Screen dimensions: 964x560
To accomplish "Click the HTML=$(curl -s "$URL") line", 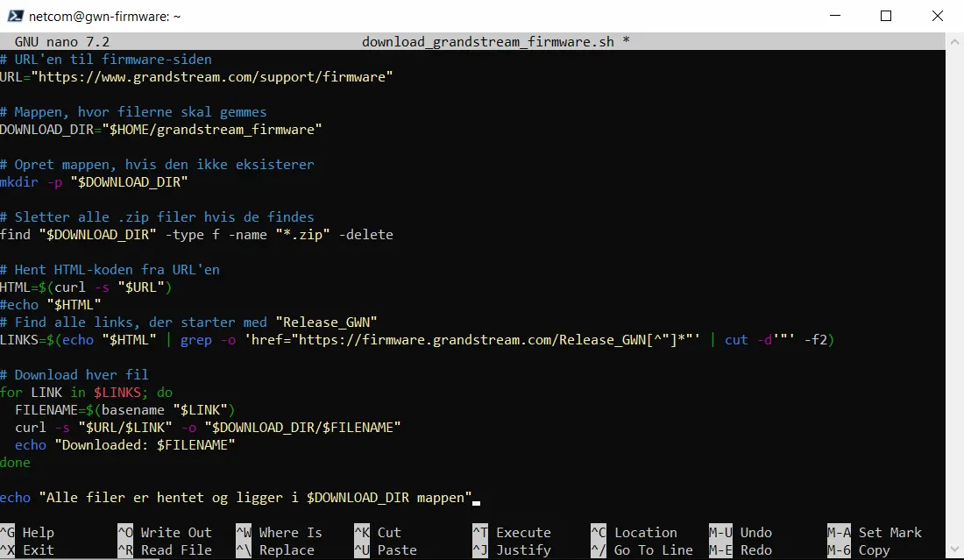I will 86,287.
